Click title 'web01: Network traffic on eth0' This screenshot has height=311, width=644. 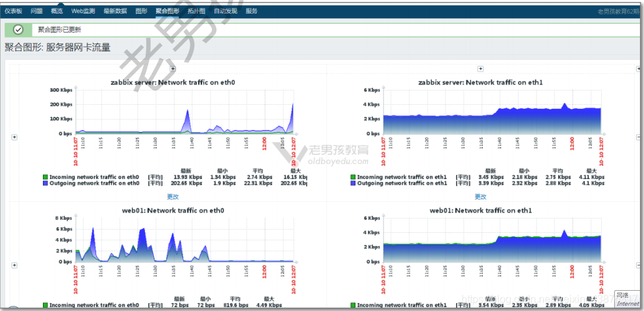click(x=173, y=210)
